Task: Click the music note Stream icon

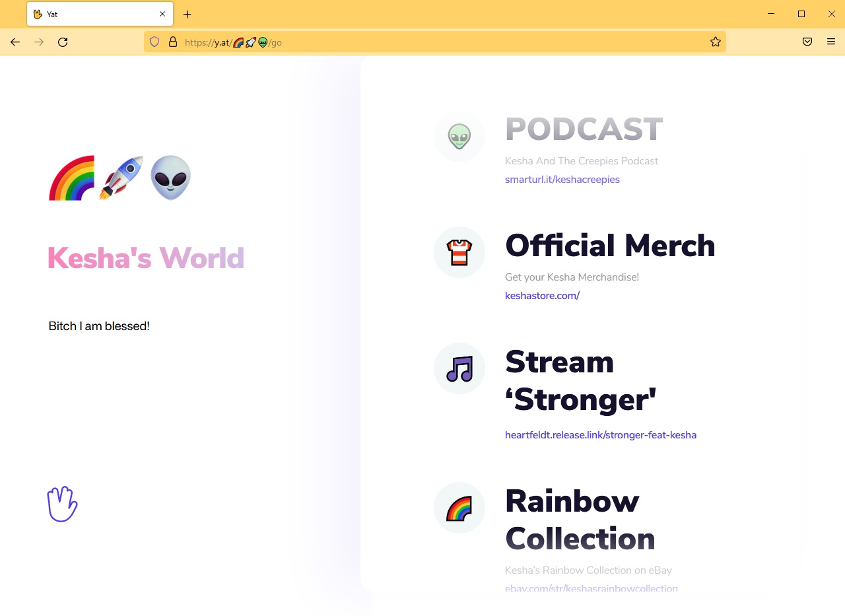Action: coord(459,368)
